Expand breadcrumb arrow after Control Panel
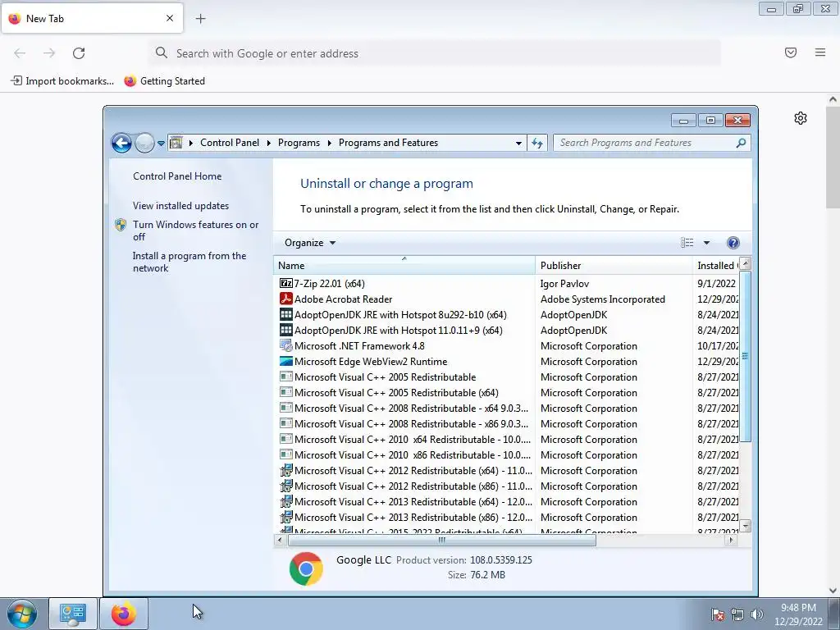The width and height of the screenshot is (840, 630). coord(268,143)
